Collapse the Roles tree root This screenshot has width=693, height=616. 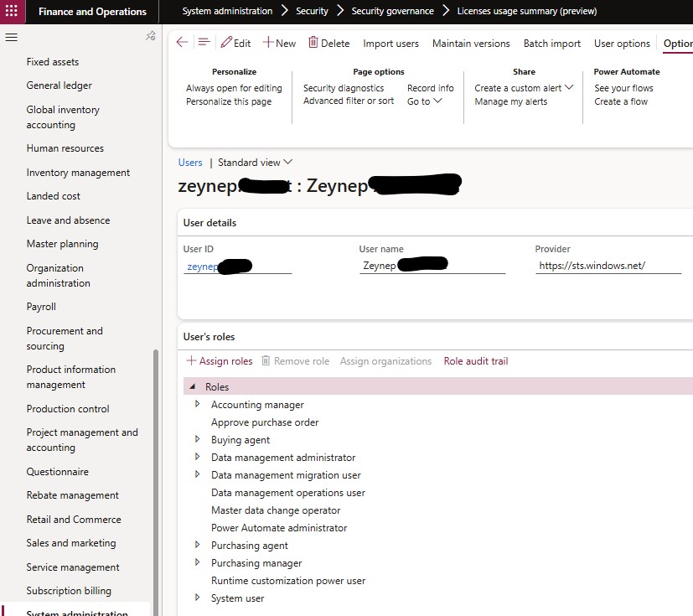(192, 386)
